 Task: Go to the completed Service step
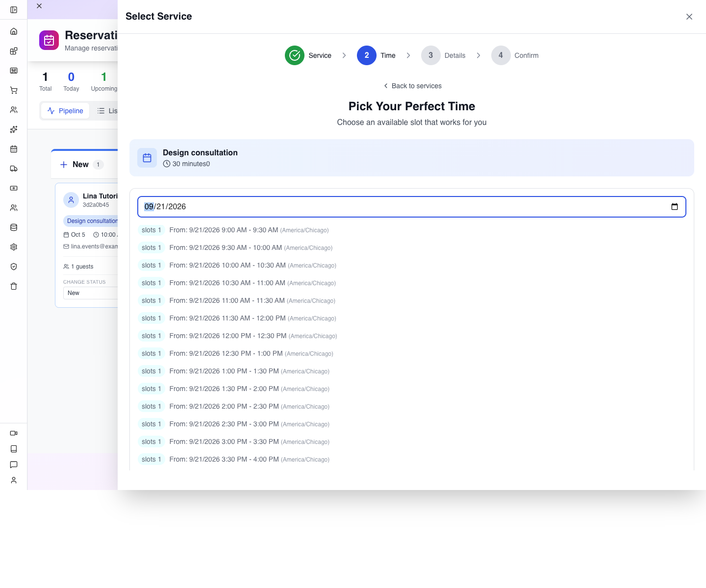point(308,55)
